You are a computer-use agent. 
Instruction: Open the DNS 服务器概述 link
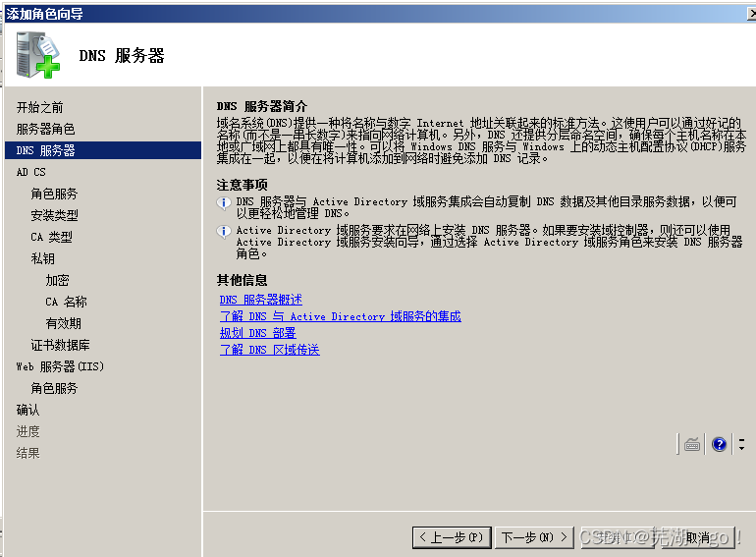(x=261, y=300)
